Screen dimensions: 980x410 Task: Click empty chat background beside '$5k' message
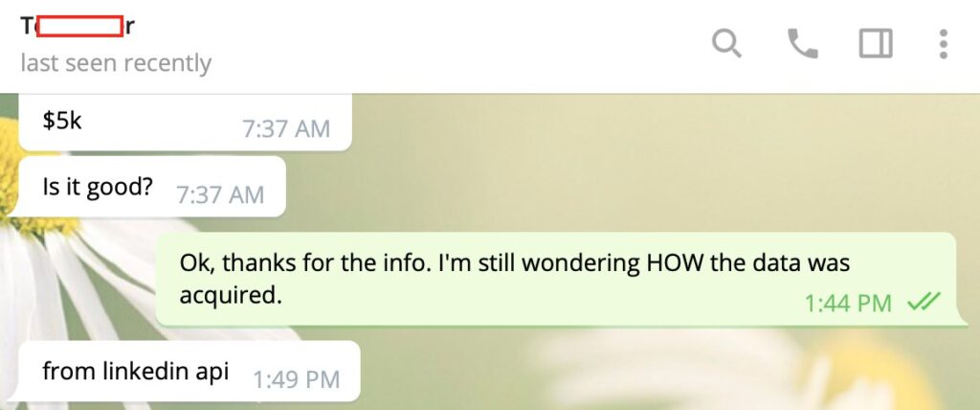[625, 125]
